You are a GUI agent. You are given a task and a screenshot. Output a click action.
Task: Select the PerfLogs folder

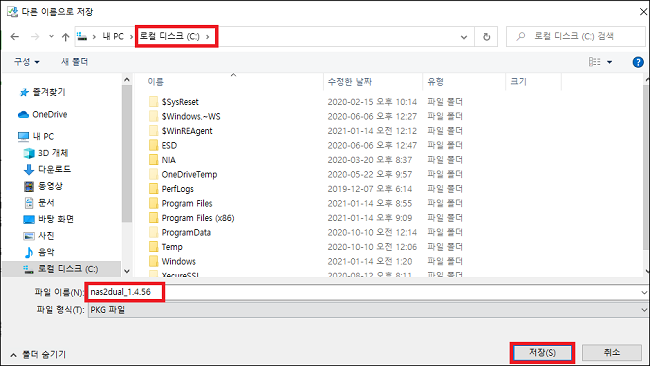pos(177,189)
